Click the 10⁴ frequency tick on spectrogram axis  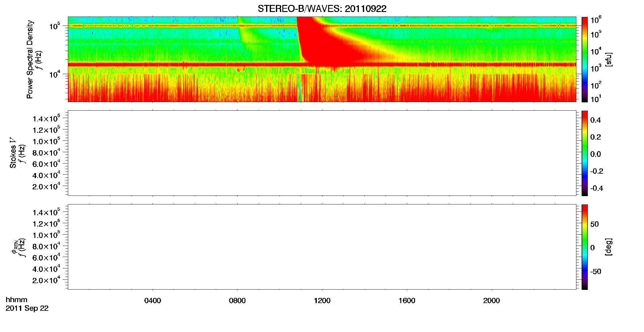[54, 74]
